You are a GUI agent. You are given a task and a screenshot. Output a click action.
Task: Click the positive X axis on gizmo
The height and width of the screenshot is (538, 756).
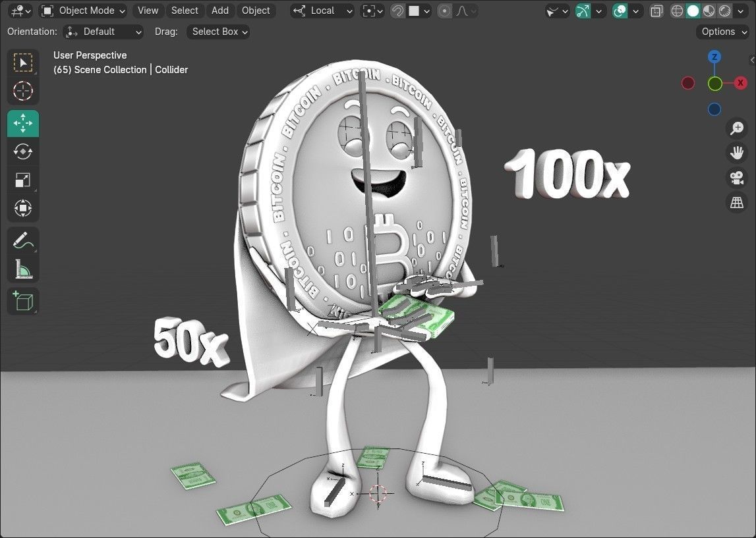741,84
